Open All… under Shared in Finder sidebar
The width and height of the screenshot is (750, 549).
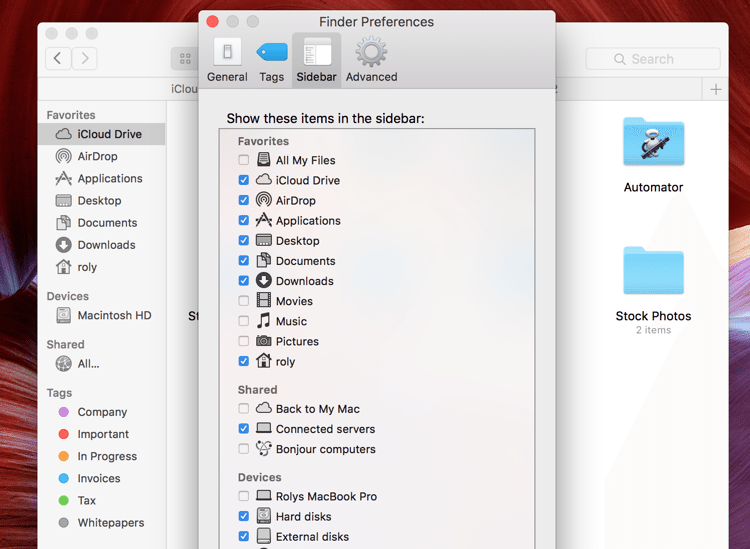(x=101, y=363)
